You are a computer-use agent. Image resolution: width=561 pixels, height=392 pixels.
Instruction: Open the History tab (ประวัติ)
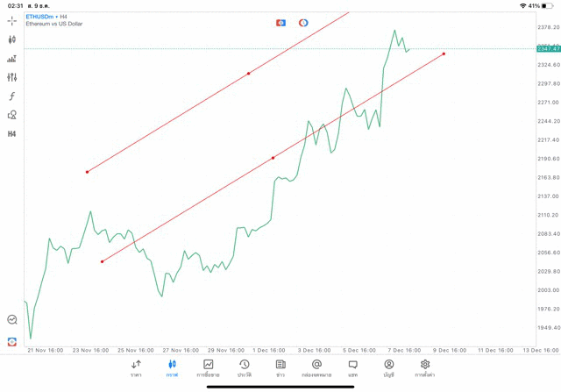point(245,368)
